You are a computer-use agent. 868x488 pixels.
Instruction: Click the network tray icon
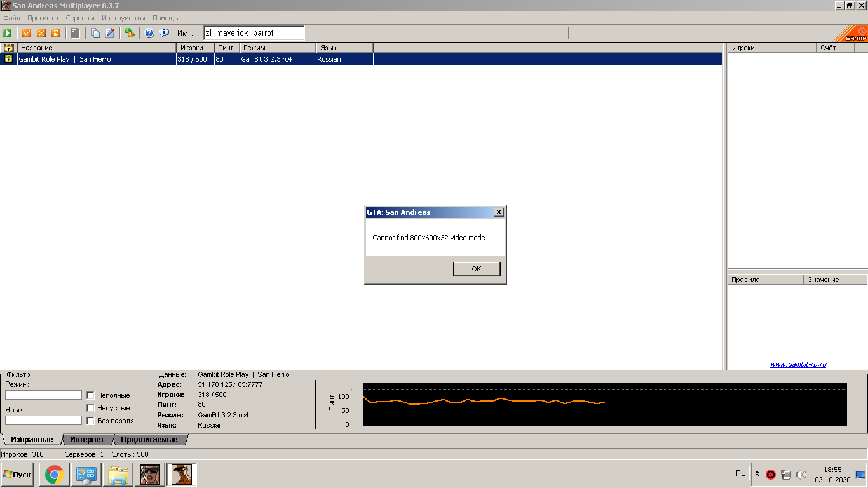coord(786,474)
